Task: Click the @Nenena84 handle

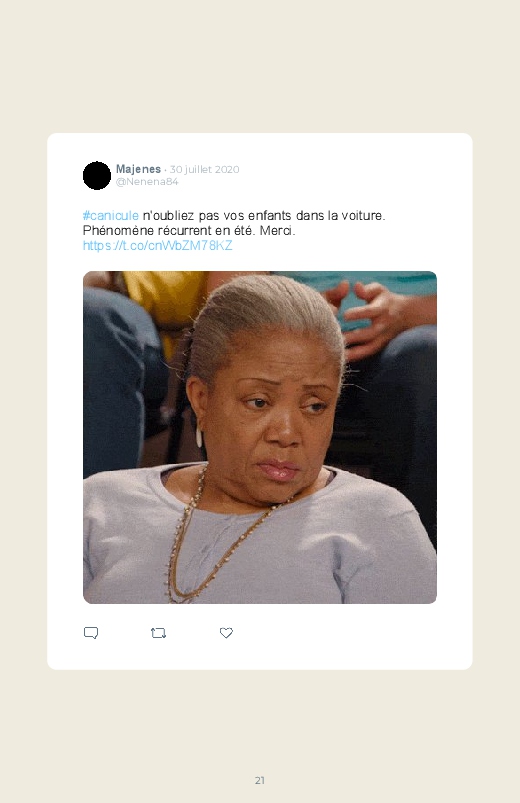Action: point(147,182)
